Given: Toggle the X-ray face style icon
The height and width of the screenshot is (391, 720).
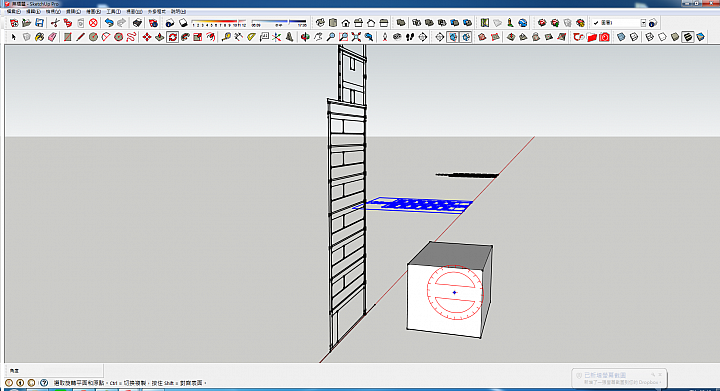Looking at the screenshot, I should (621, 37).
